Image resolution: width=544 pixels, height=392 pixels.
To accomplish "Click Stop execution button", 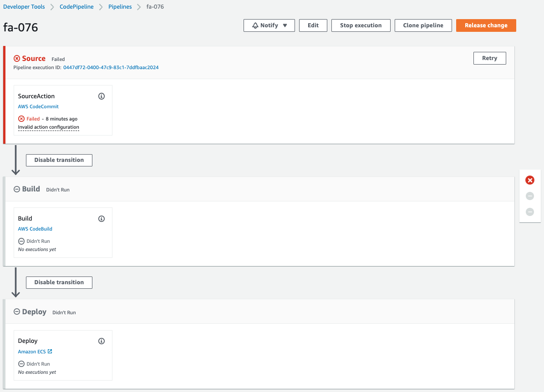I will 361,25.
